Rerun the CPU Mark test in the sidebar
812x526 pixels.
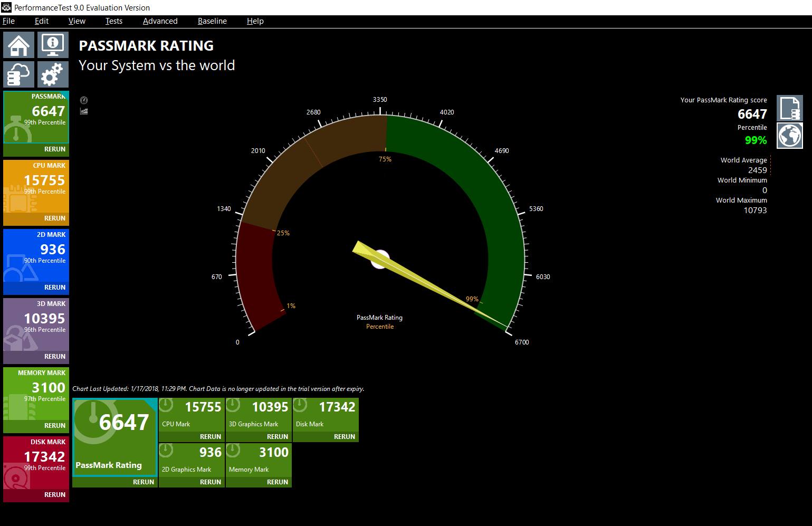[55, 218]
